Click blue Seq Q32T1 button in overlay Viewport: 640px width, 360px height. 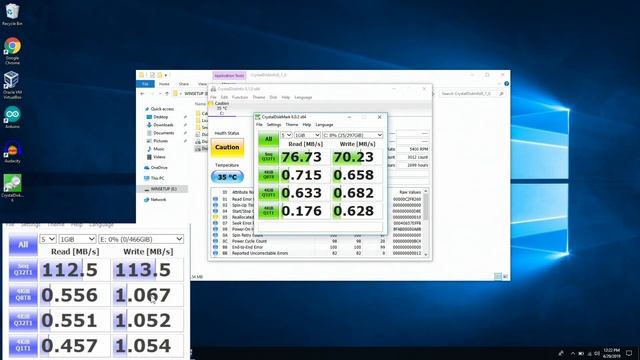[x=23, y=270]
